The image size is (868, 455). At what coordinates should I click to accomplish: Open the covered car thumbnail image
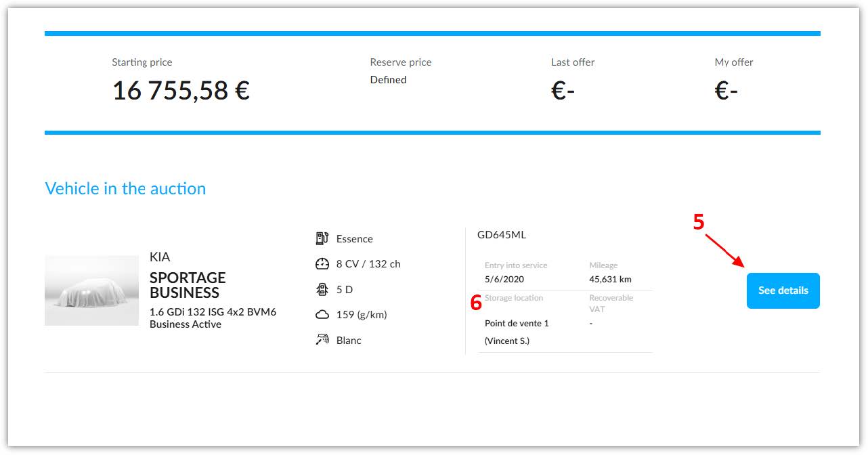click(91, 290)
